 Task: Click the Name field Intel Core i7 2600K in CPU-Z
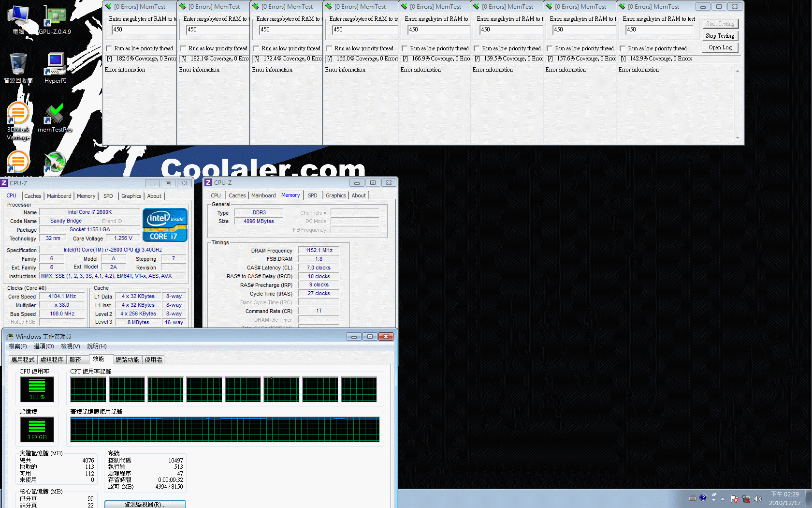(x=90, y=212)
